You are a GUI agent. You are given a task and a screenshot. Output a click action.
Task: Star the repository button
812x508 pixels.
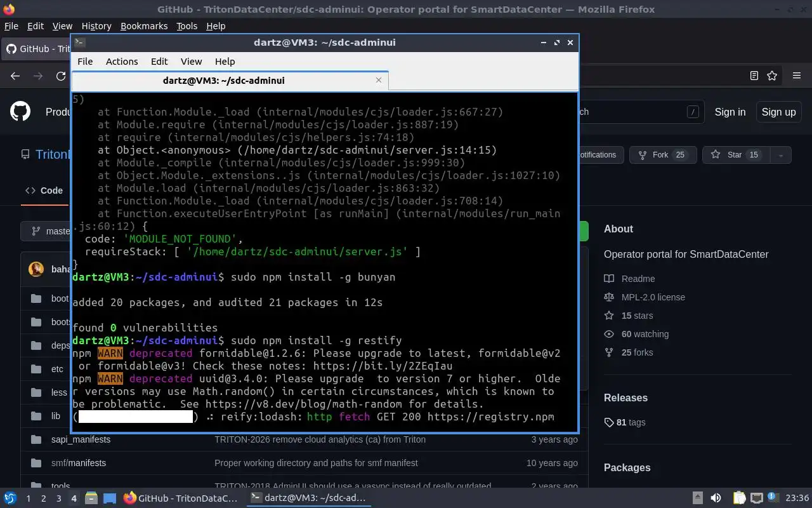click(736, 155)
